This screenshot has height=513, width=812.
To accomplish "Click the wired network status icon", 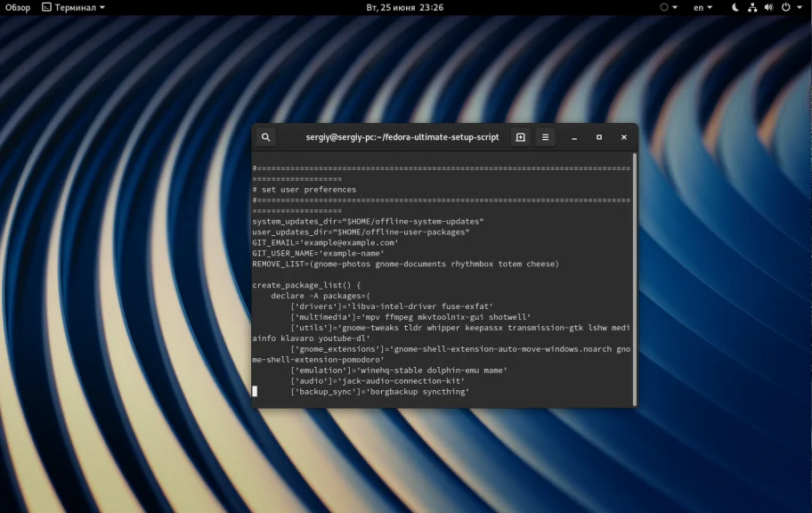I will (x=752, y=7).
